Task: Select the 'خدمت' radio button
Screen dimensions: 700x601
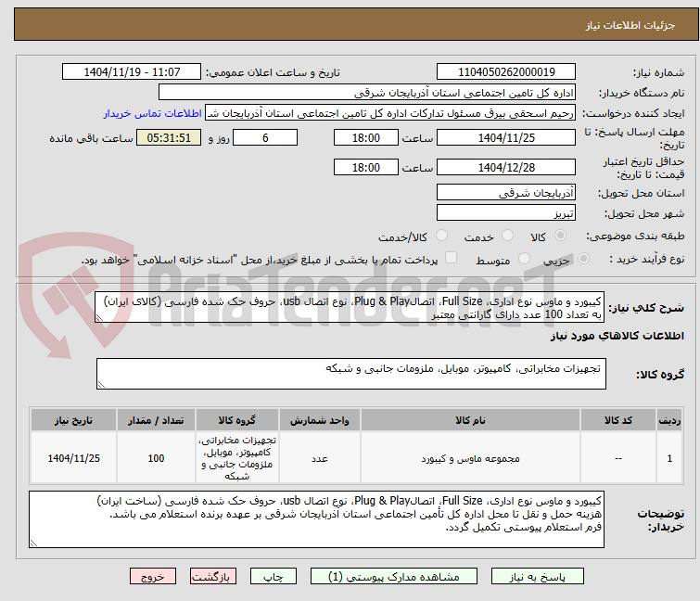Action: pyautogui.click(x=507, y=236)
